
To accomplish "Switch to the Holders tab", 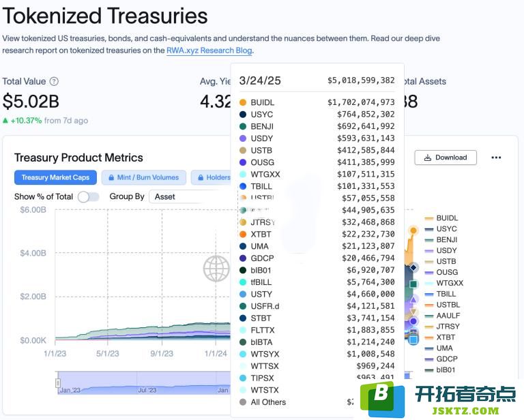I will (212, 177).
